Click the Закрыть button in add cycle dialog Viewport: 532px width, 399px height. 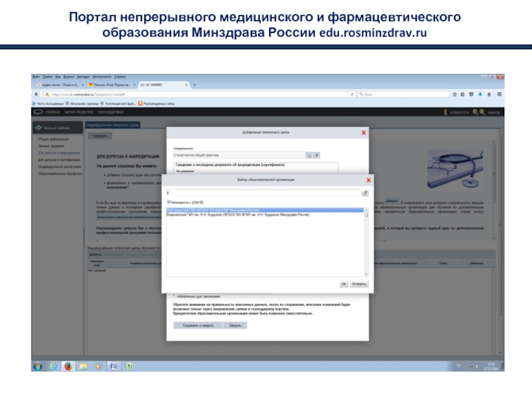pos(235,325)
